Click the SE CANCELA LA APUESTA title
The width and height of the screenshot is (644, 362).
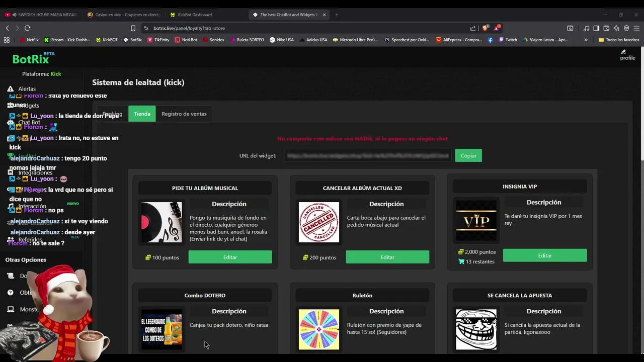pos(520,295)
